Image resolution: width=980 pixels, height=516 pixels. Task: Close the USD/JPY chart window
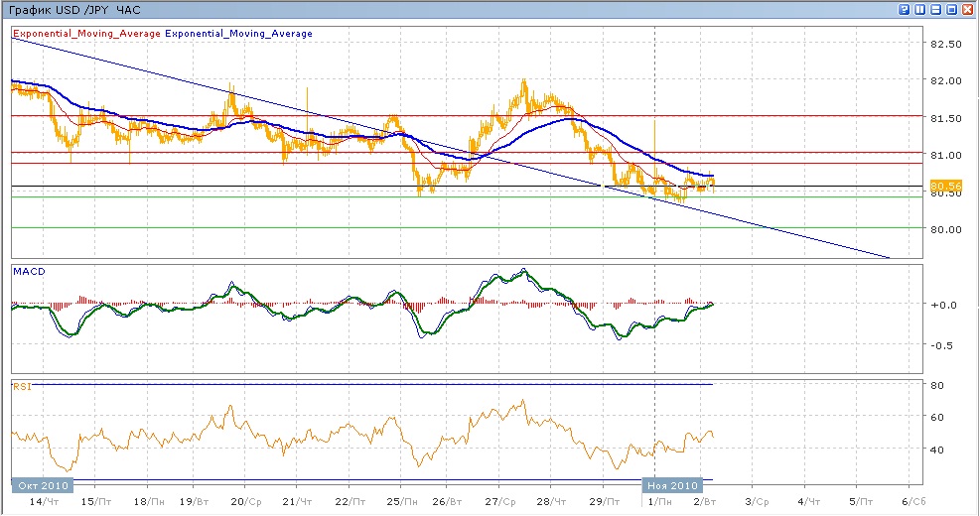(x=968, y=9)
